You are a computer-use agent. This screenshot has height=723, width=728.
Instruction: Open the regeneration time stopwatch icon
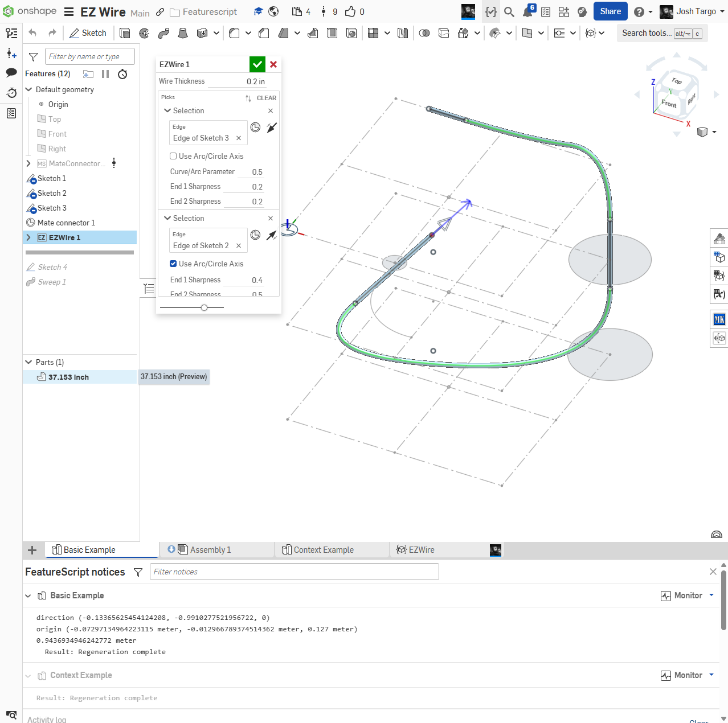pyautogui.click(x=122, y=74)
